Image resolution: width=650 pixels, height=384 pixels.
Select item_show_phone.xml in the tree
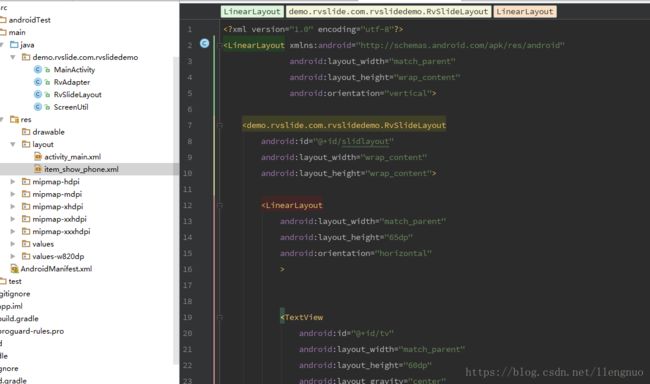coord(81,169)
